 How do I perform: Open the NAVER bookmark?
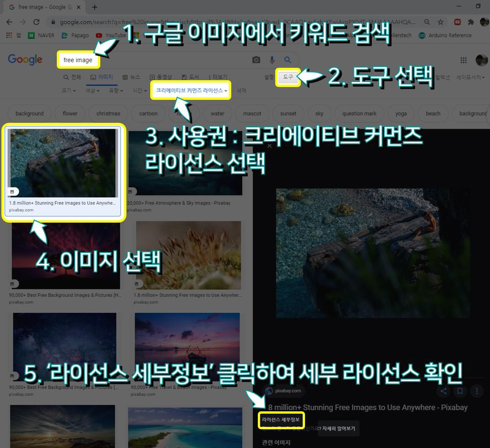pos(41,35)
